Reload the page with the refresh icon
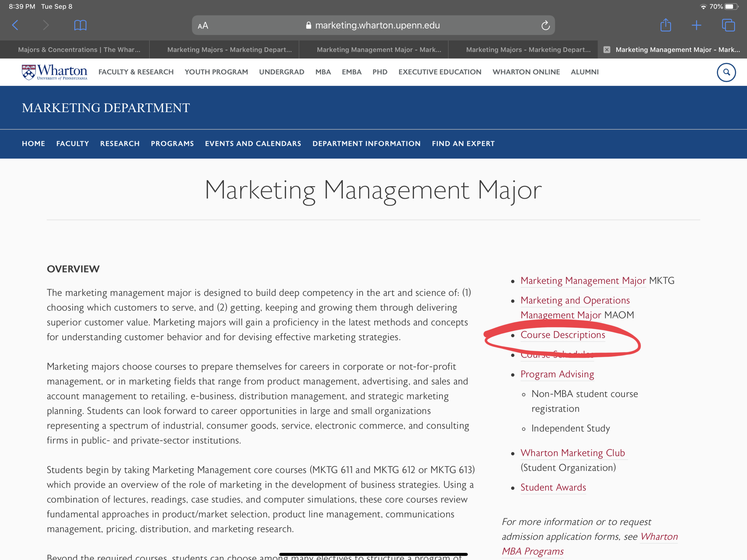This screenshot has width=747, height=560. pyautogui.click(x=545, y=25)
